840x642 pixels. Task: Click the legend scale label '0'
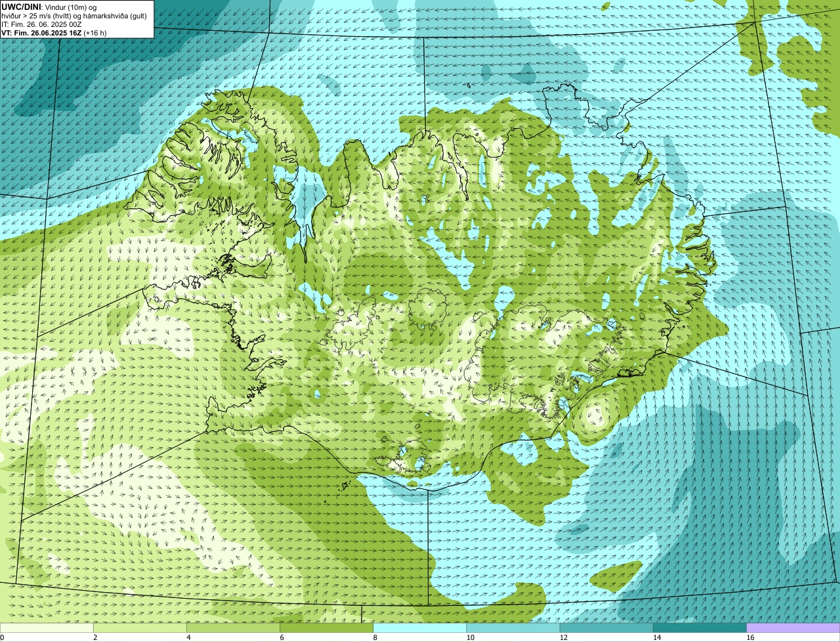[2, 637]
